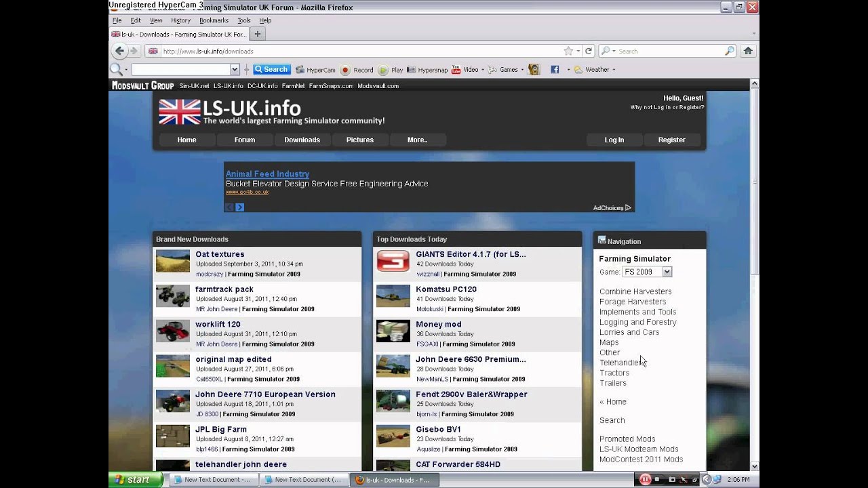Click the square picture icon after Games
This screenshot has width=868, height=488.
[534, 69]
